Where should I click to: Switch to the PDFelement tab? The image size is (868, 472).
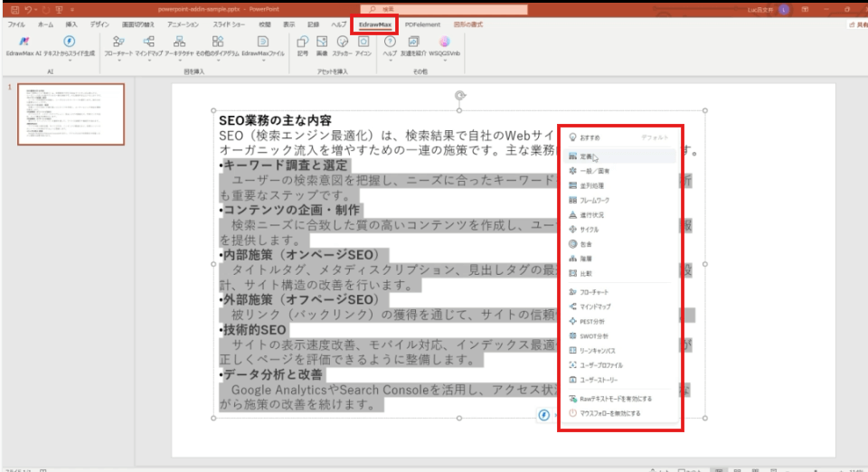point(422,24)
